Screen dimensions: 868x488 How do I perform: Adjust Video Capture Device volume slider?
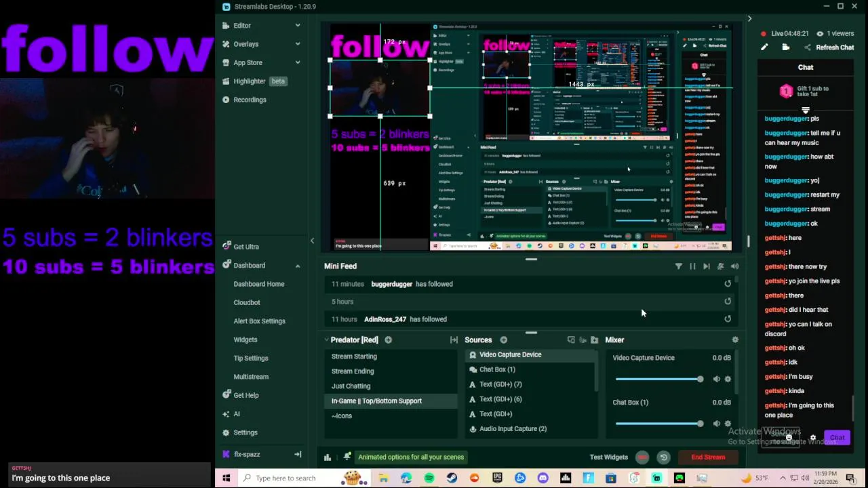659,379
